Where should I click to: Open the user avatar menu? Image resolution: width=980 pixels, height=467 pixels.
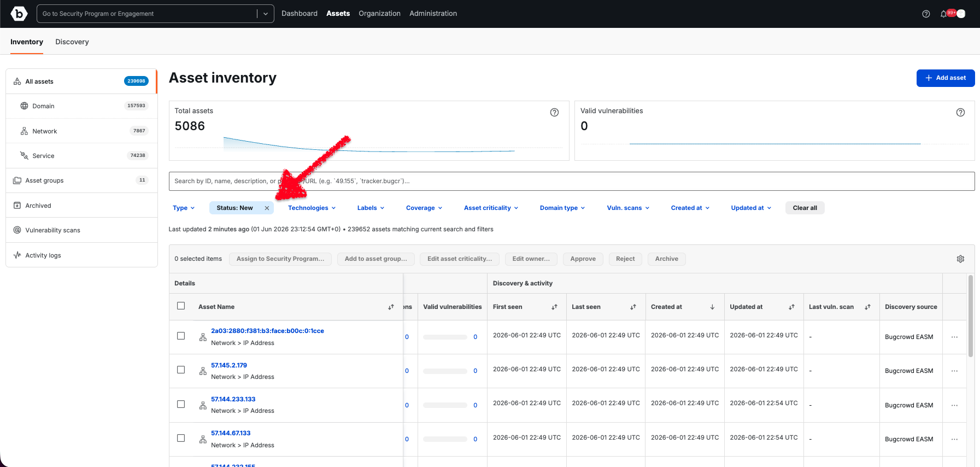point(961,14)
